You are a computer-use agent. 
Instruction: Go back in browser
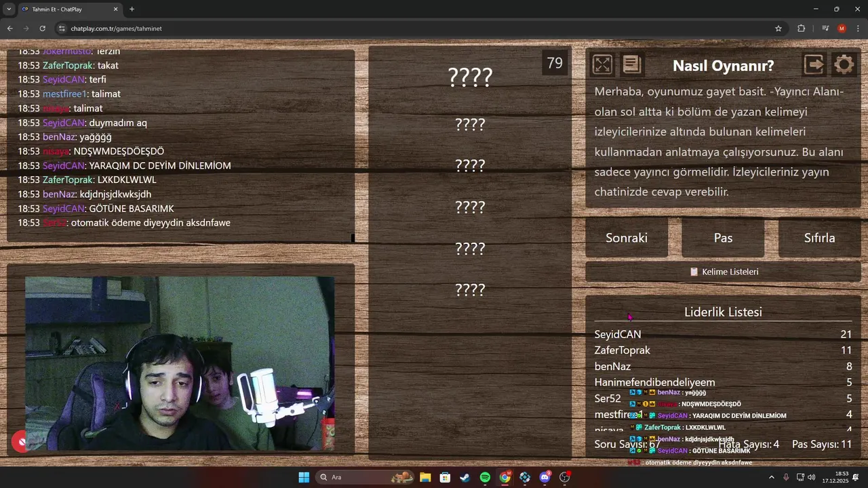click(x=9, y=28)
